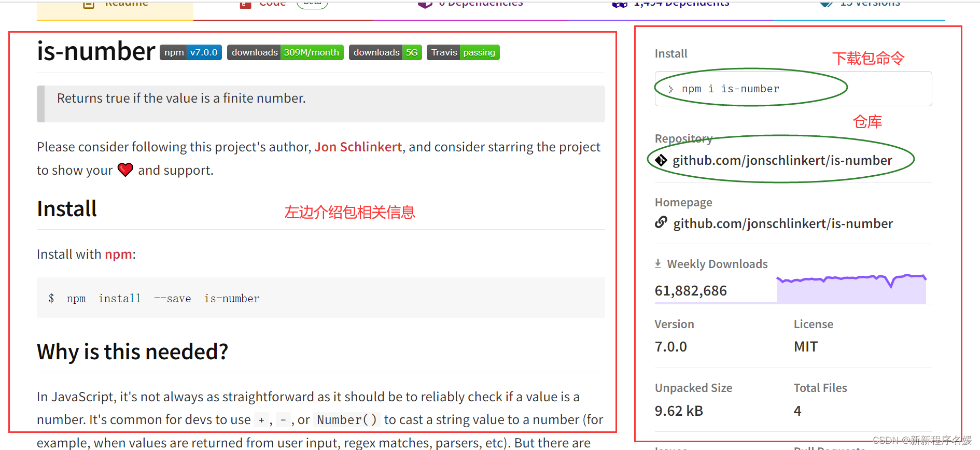
Task: Open the Repository github.com/jonschlinkert/is-number link
Action: click(782, 160)
